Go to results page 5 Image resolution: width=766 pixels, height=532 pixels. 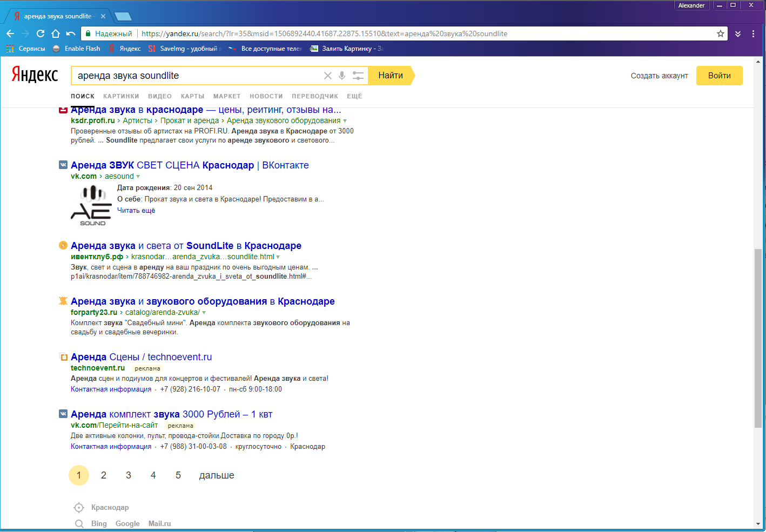coord(178,475)
